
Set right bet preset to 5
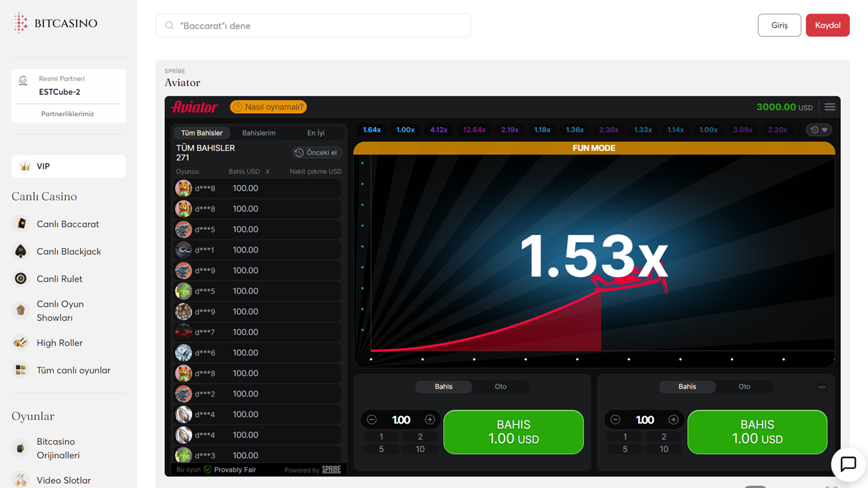click(625, 449)
